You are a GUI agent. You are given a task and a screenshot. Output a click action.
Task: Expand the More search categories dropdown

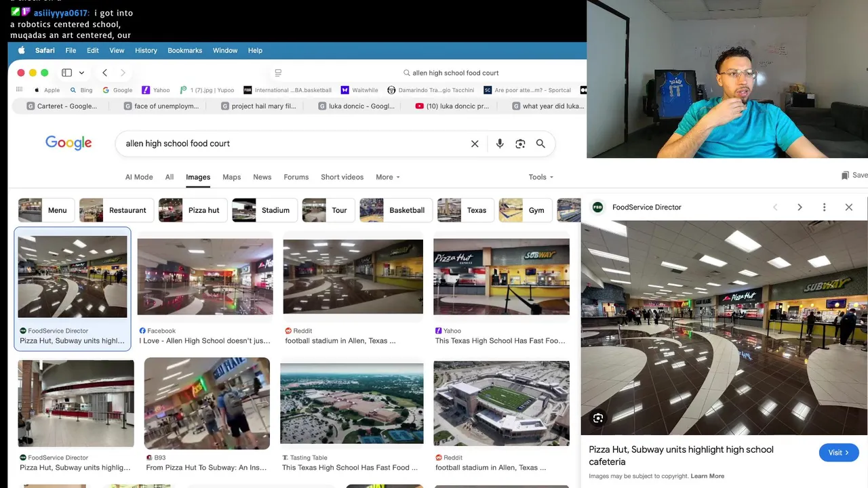click(388, 177)
